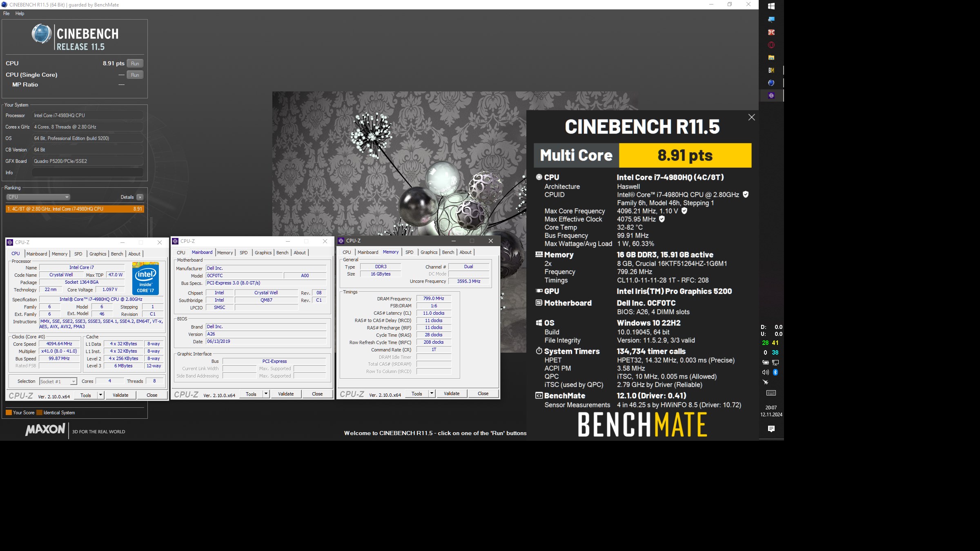Open File Explorer from the taskbar
This screenshot has height=551, width=980.
[x=771, y=58]
